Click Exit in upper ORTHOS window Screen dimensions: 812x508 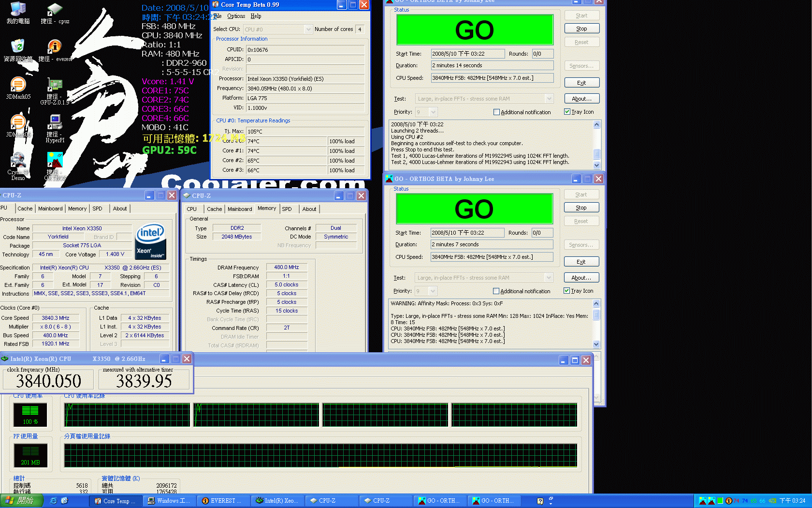coord(582,83)
